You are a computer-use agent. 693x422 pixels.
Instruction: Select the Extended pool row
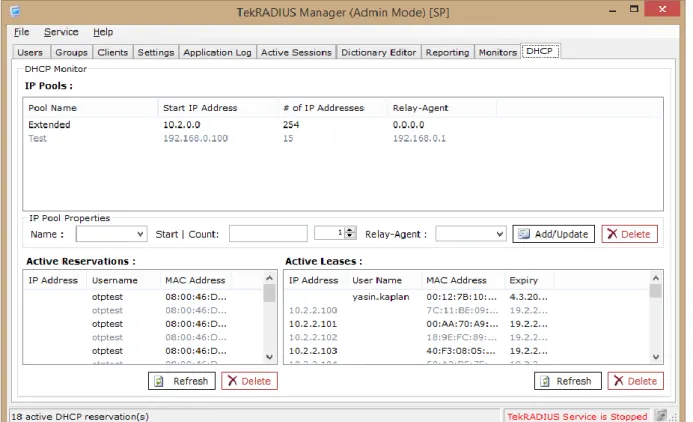pos(343,125)
